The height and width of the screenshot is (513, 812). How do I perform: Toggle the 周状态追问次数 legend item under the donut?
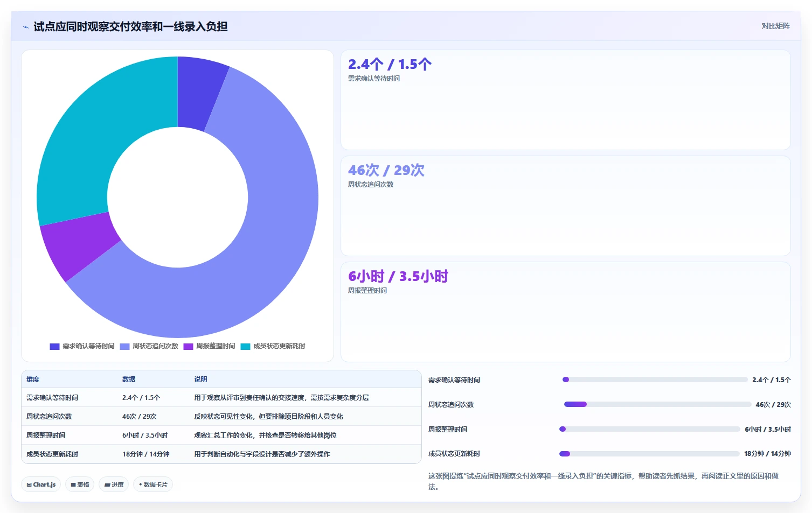pos(149,346)
